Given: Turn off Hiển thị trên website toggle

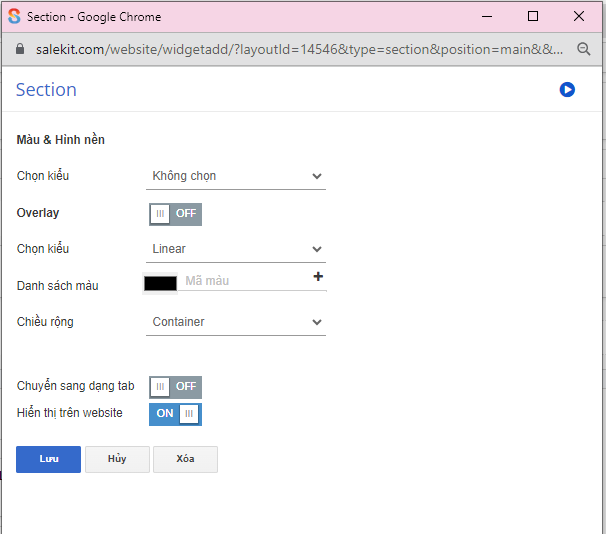Looking at the screenshot, I should coord(175,413).
